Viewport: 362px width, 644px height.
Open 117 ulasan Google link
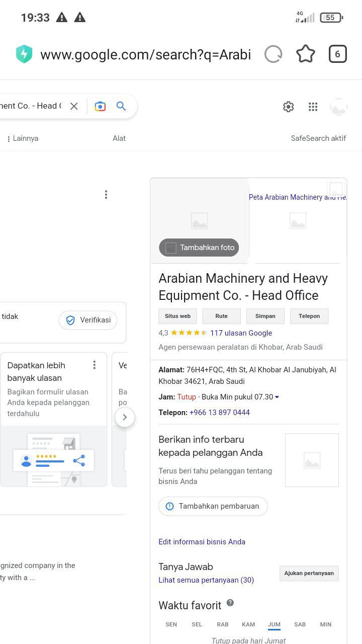[241, 333]
